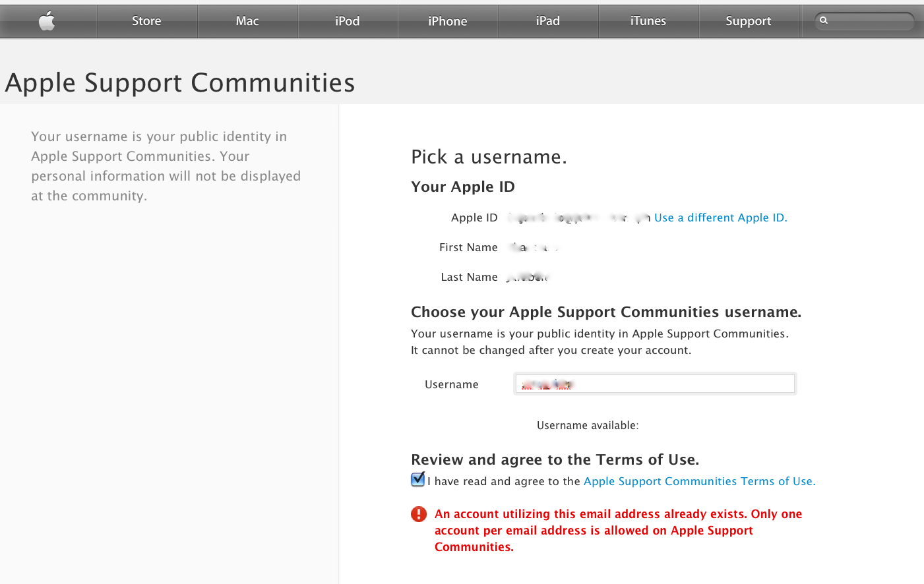Click the 'First Name' label
The height and width of the screenshot is (584, 924).
click(x=468, y=247)
